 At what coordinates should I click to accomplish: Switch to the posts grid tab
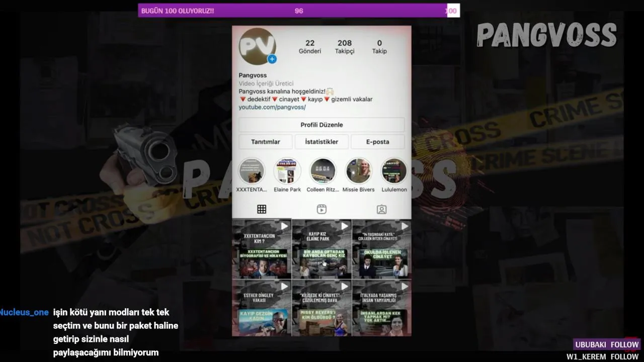click(262, 209)
